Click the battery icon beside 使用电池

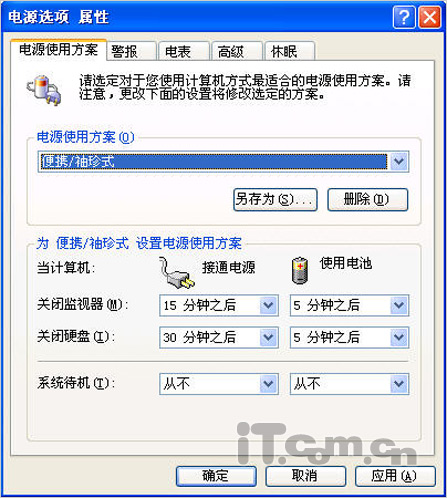[x=300, y=270]
